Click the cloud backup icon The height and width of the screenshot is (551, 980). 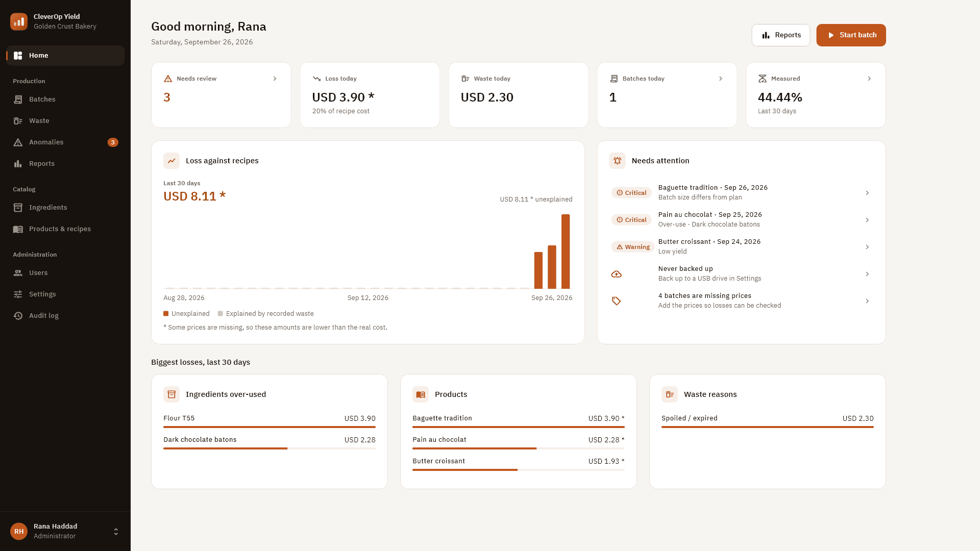(x=617, y=274)
